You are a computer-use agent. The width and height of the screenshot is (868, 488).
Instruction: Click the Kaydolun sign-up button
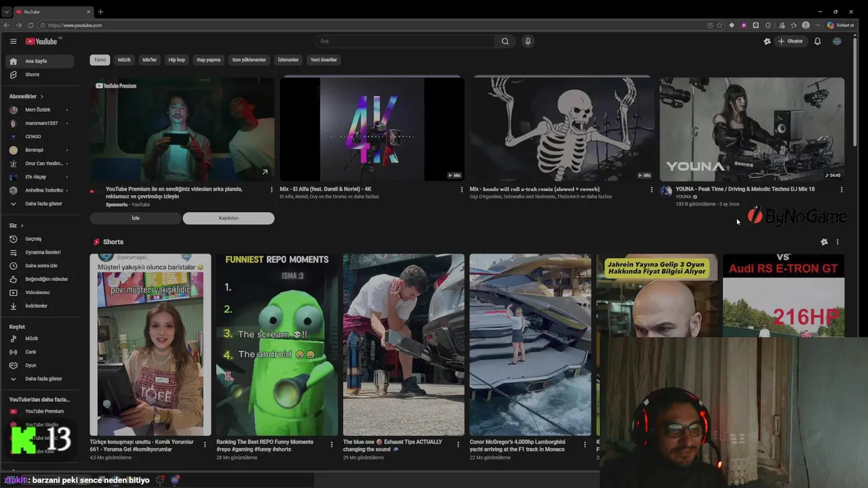click(x=229, y=218)
